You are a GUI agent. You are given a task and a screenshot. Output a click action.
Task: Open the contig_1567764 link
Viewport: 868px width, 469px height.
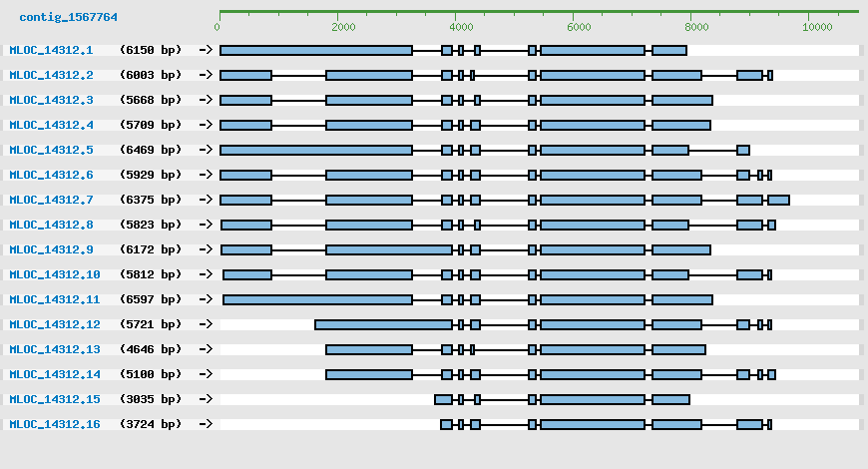coord(68,18)
